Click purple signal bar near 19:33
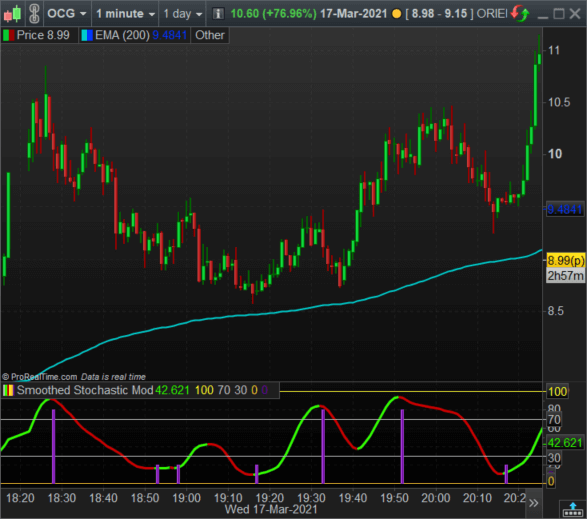 (x=323, y=446)
